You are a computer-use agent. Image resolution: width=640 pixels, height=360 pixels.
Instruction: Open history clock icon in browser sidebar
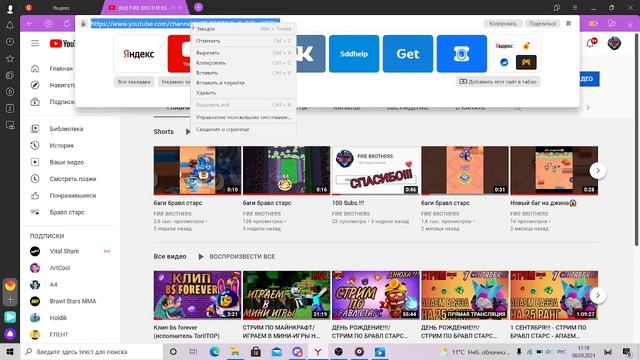(10, 42)
